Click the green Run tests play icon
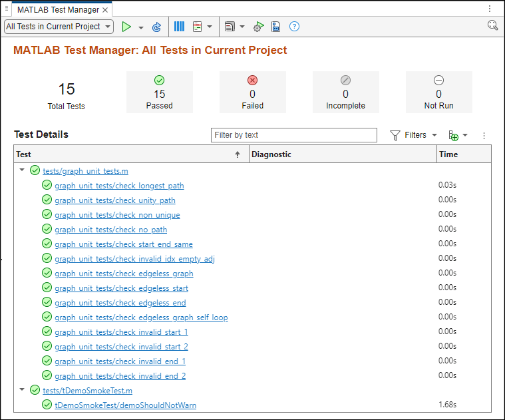505x420 pixels. [x=126, y=27]
